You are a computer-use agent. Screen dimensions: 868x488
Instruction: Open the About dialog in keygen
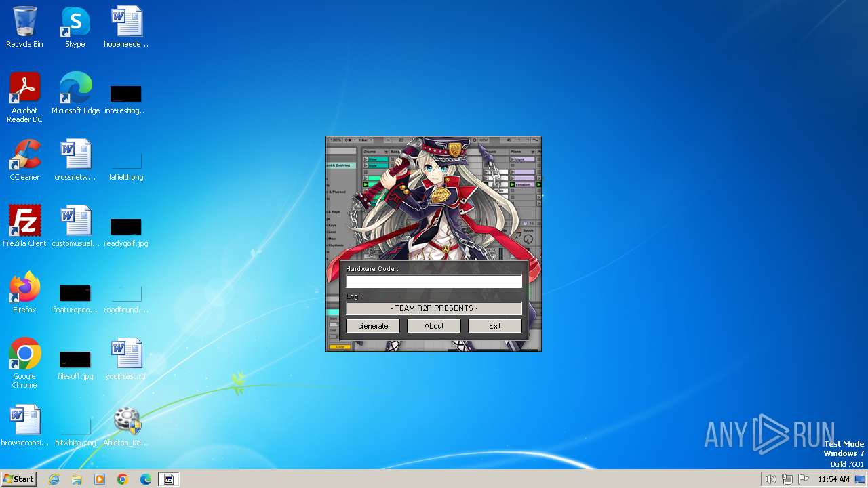[x=434, y=326]
